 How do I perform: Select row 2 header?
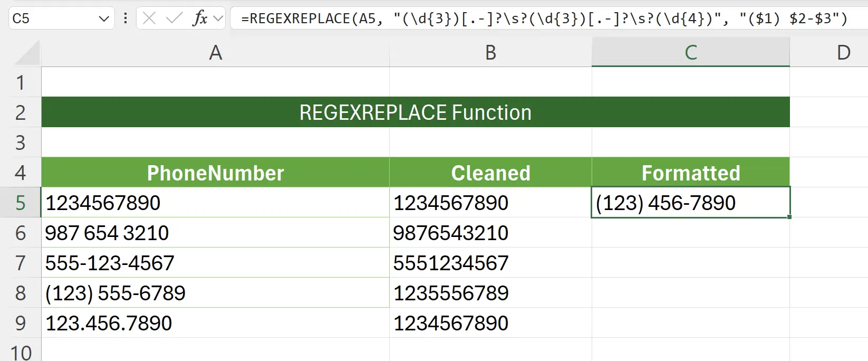point(21,112)
